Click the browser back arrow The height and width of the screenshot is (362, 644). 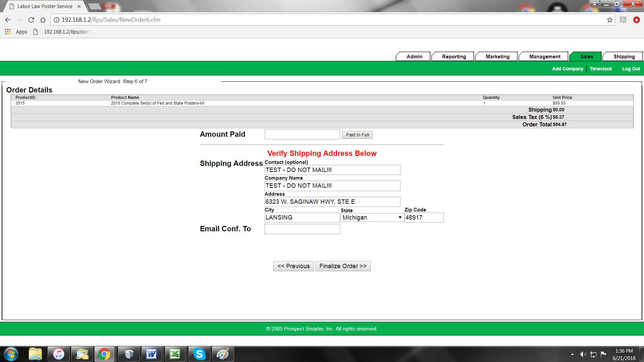8,20
